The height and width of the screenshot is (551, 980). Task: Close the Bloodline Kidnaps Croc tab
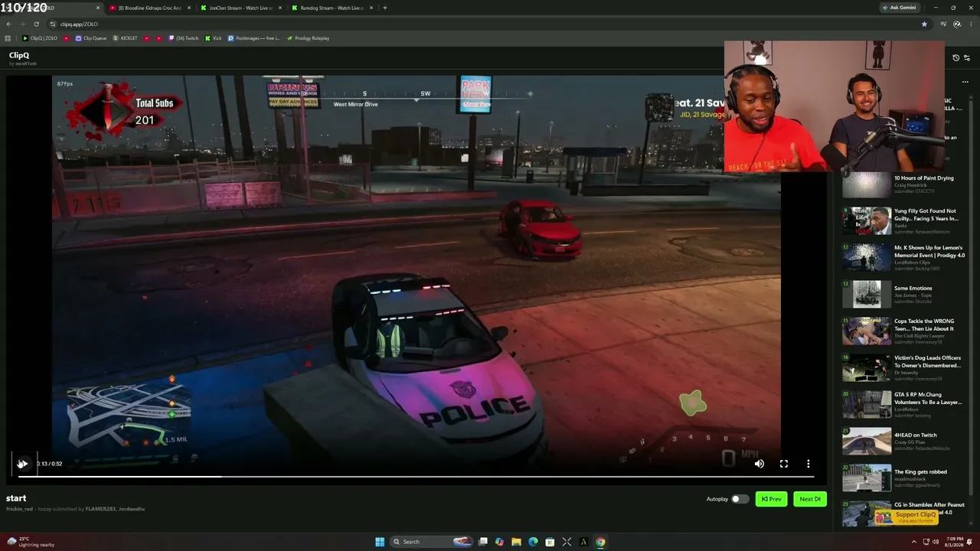188,8
